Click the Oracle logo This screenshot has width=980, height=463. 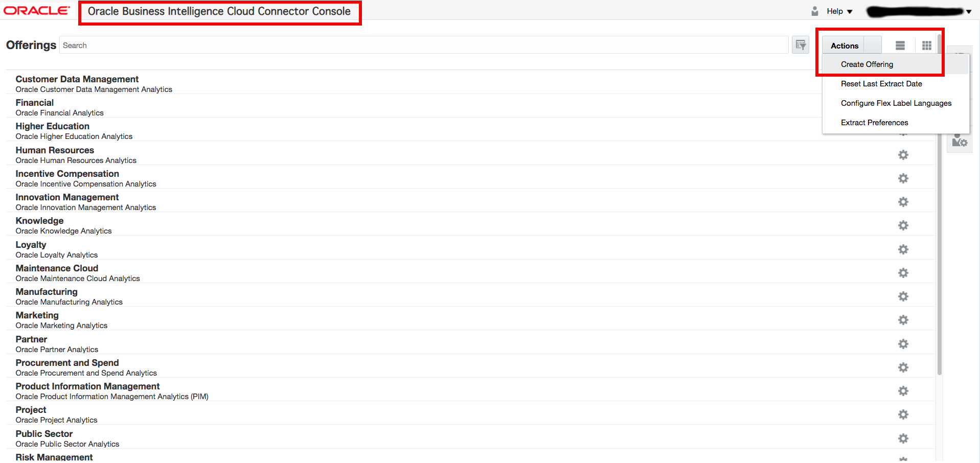pos(36,11)
